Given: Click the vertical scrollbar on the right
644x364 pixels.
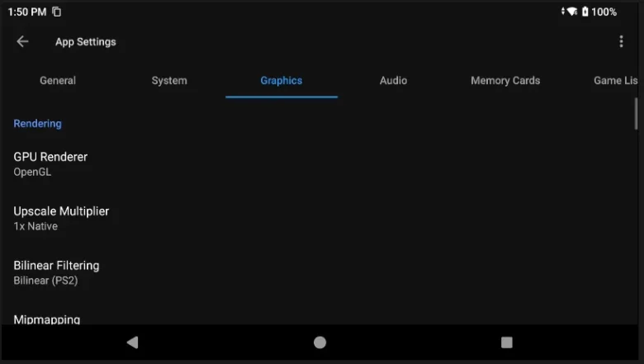Looking at the screenshot, I should click(x=636, y=113).
